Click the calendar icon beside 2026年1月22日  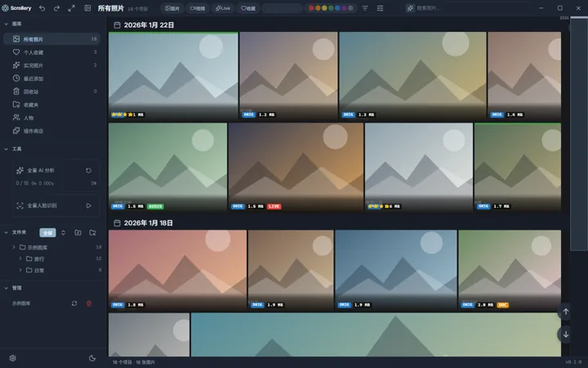[x=117, y=25]
